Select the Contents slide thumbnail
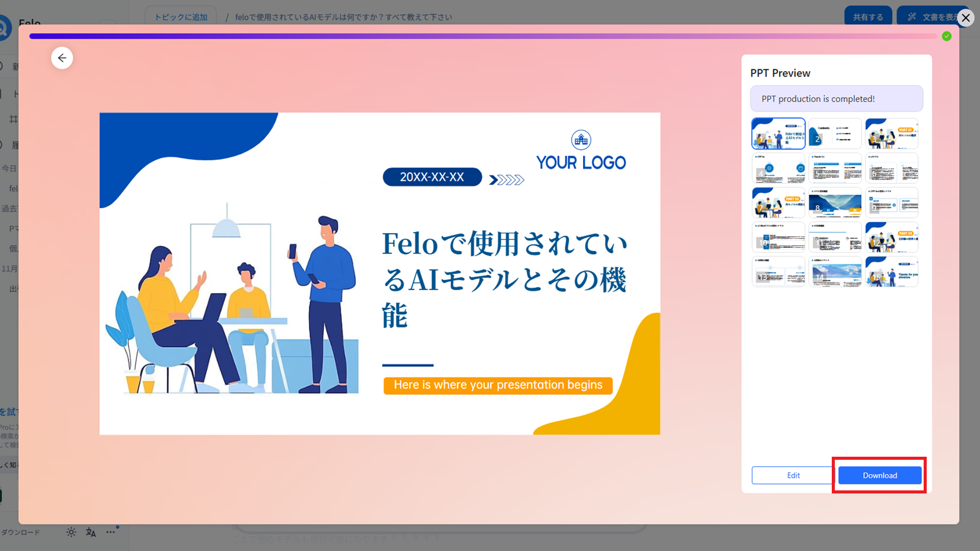The height and width of the screenshot is (551, 980). point(835,133)
